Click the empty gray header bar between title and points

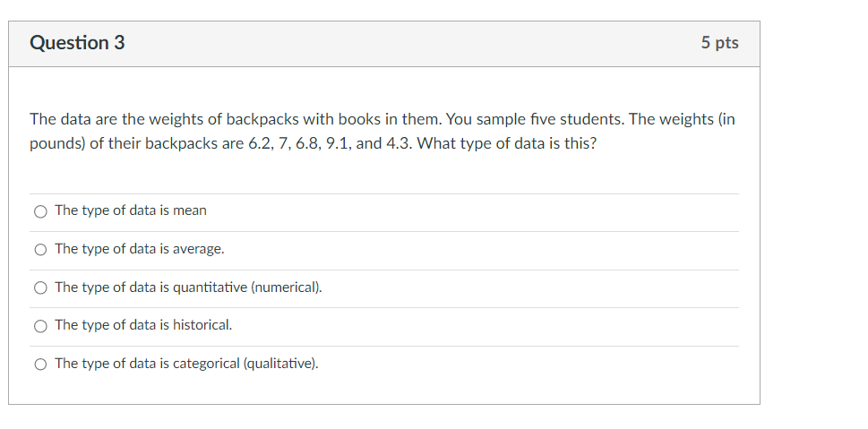[x=412, y=44]
